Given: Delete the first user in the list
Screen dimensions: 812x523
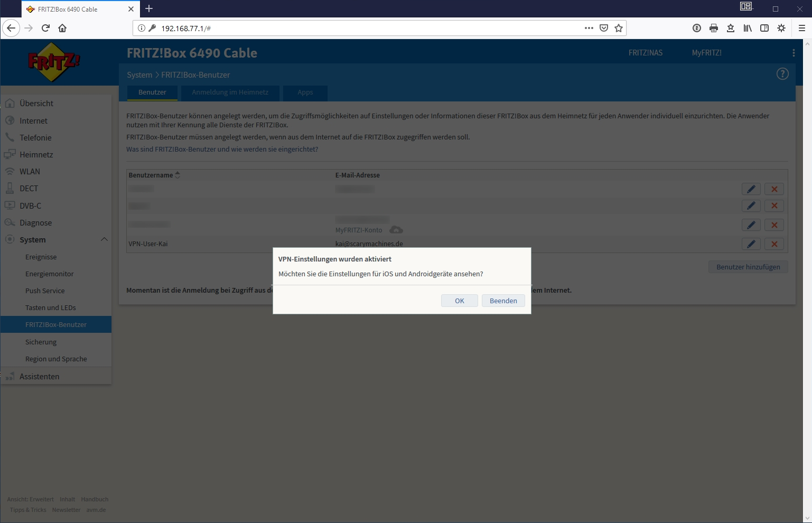Looking at the screenshot, I should 774,189.
